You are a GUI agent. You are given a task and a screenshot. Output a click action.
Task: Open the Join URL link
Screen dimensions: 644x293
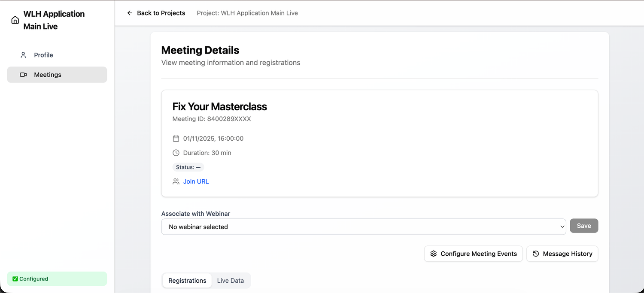click(196, 181)
